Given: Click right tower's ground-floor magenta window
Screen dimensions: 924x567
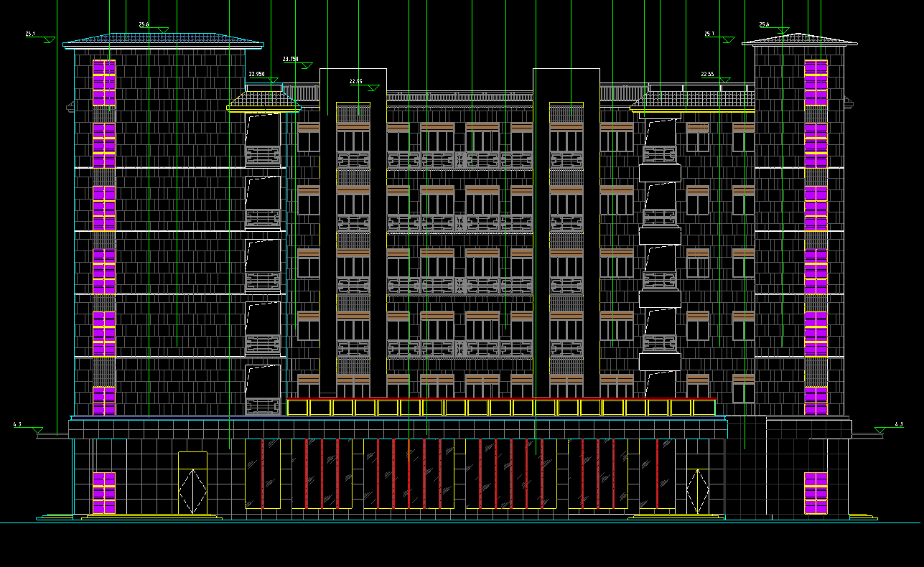Looking at the screenshot, I should pos(816,492).
